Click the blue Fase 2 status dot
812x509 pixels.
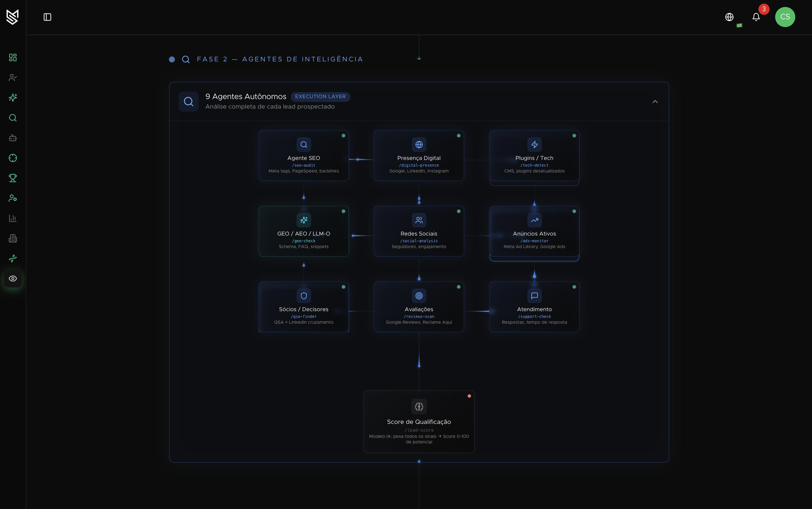point(172,60)
